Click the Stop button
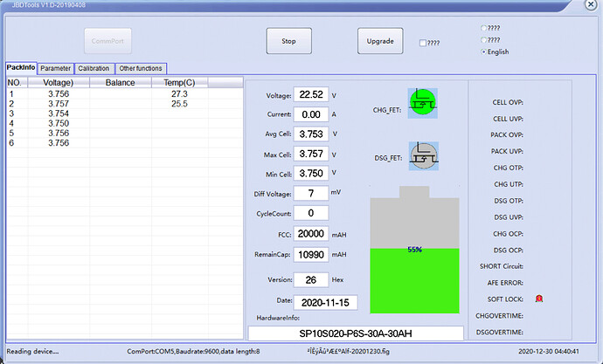Screen dimensions: 603x364 pyautogui.click(x=288, y=41)
